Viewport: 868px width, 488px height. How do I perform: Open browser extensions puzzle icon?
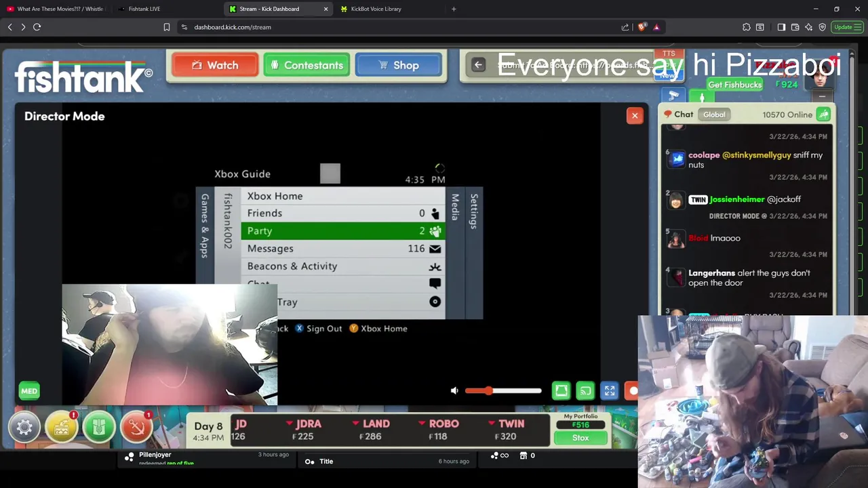[746, 27]
